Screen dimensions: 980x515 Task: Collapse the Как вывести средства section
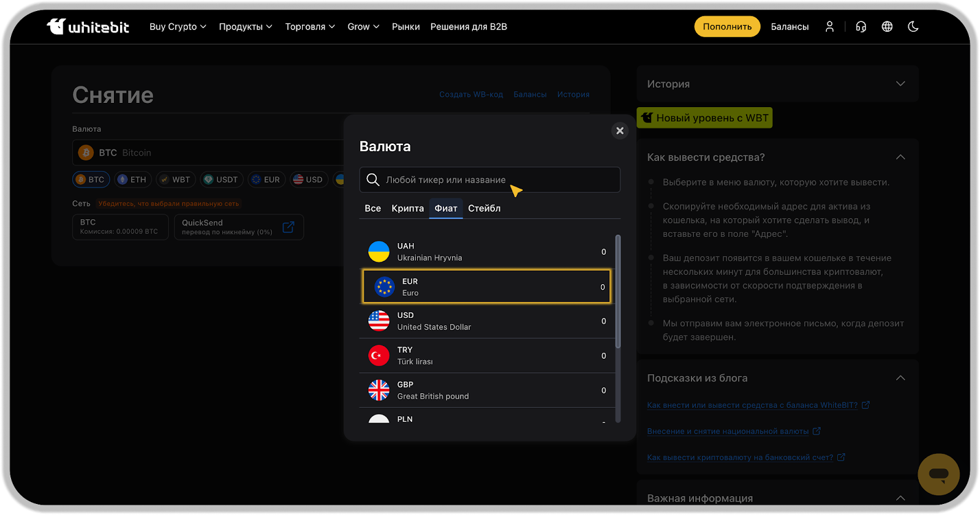click(x=900, y=157)
